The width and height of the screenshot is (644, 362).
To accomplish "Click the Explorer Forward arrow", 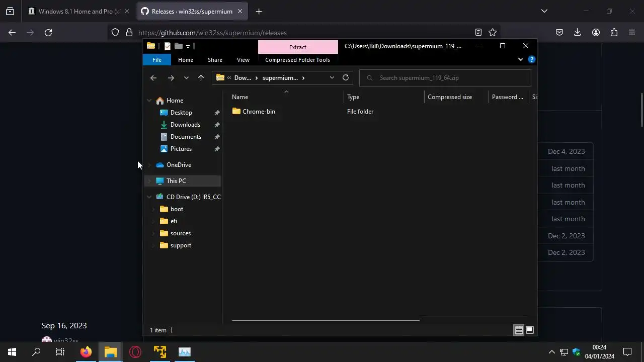I will coord(171,78).
